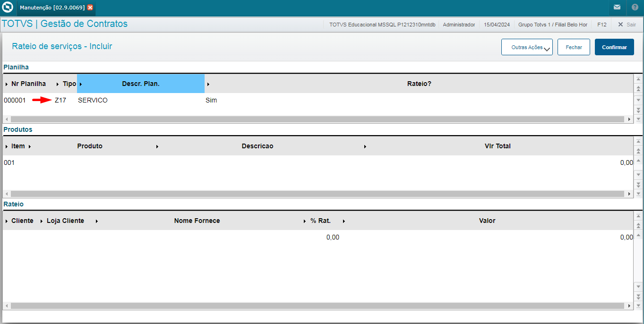
Task: Click the F12 shortcut label
Action: (601, 25)
